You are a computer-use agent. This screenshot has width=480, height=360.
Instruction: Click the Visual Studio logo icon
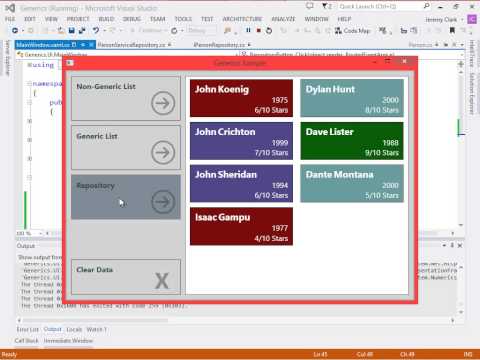[10, 8]
